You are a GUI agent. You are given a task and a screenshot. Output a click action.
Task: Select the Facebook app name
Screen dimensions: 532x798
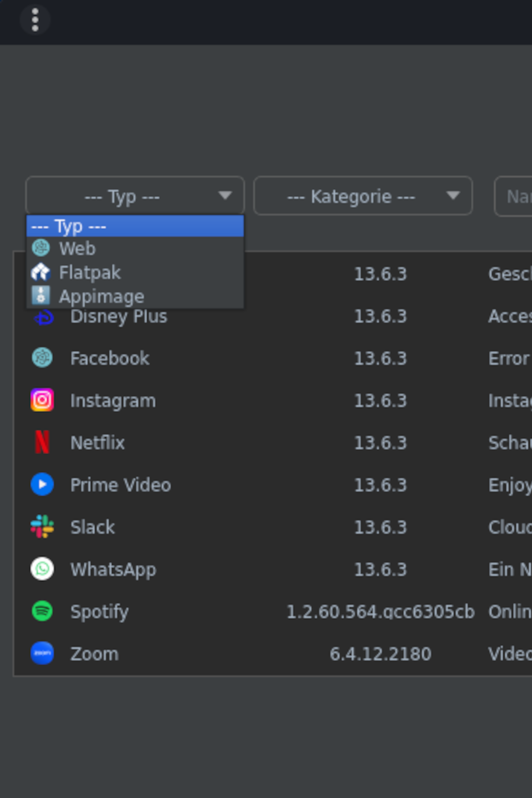point(110,358)
